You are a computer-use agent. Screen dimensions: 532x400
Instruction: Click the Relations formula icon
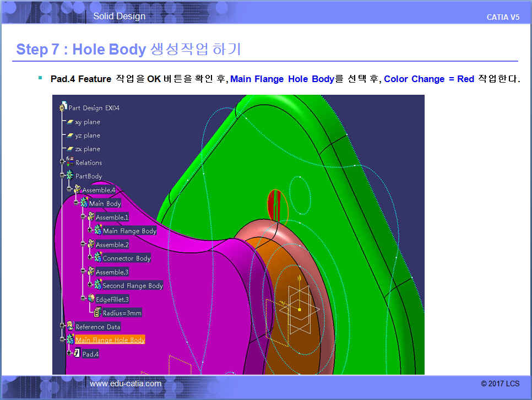[70, 163]
